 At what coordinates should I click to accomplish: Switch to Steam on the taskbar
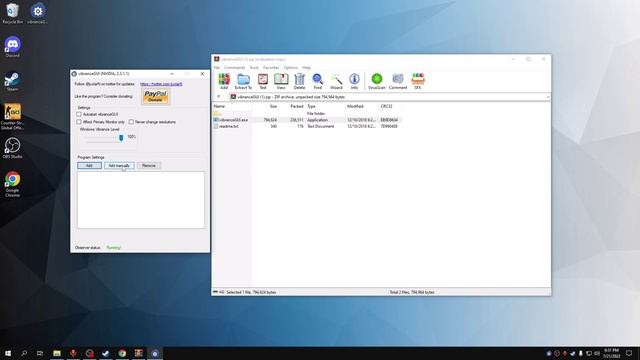(106, 353)
